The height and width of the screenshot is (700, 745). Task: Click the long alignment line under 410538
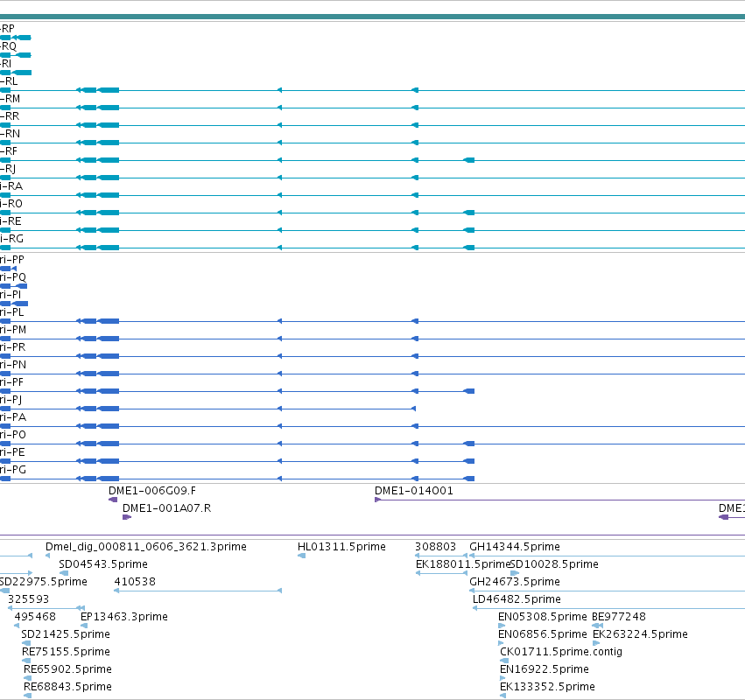point(198,591)
